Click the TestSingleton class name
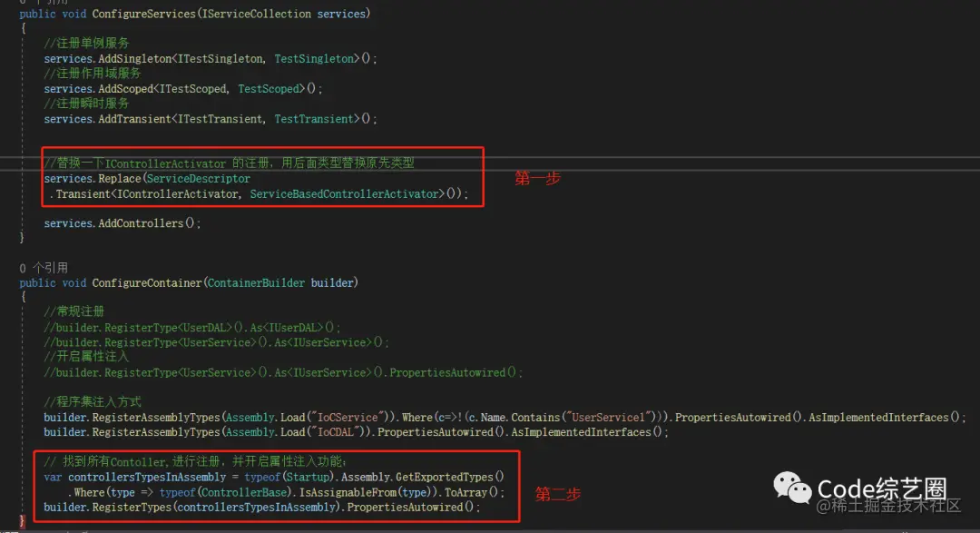Image resolution: width=980 pixels, height=533 pixels. point(314,59)
